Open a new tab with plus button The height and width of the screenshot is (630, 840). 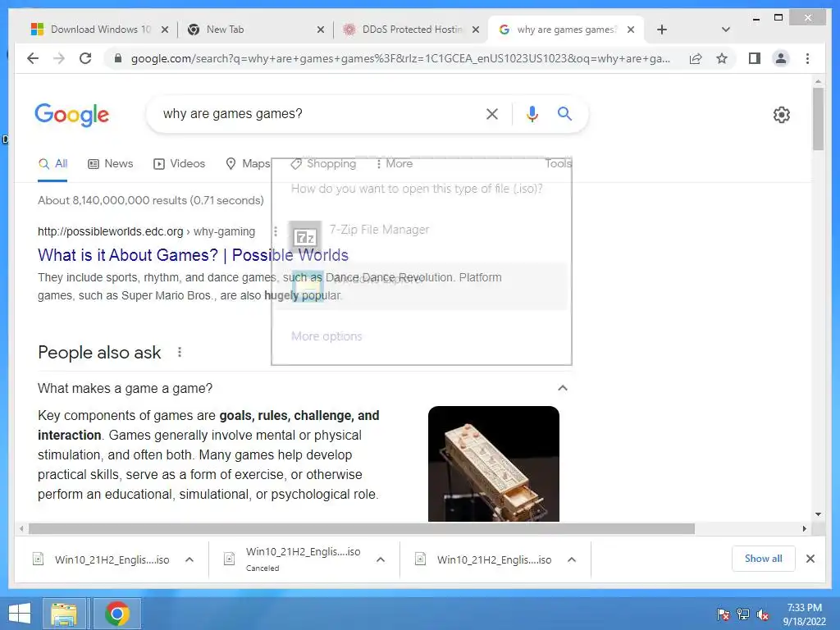[x=662, y=30]
